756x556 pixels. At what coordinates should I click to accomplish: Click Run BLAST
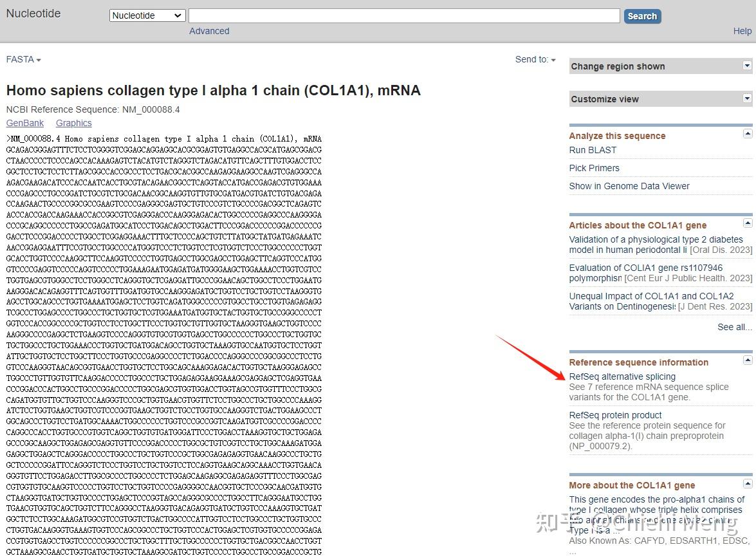593,150
